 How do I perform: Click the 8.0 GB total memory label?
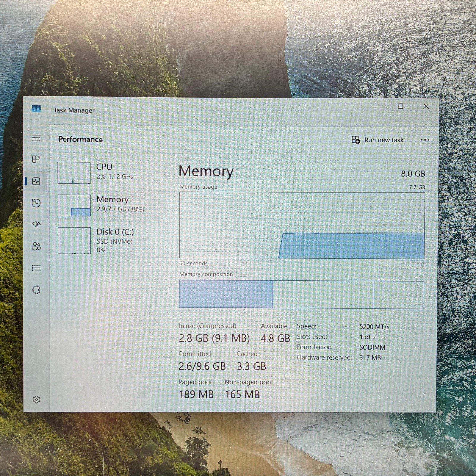pyautogui.click(x=413, y=174)
